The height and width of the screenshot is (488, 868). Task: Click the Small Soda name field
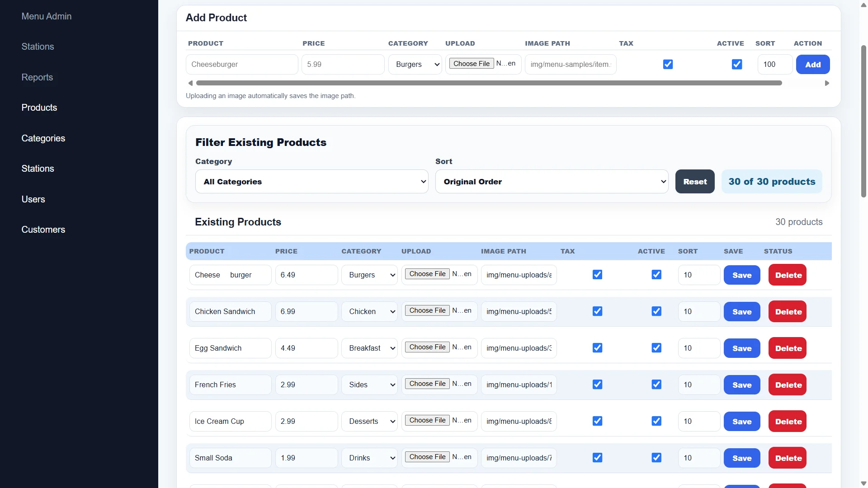point(230,458)
